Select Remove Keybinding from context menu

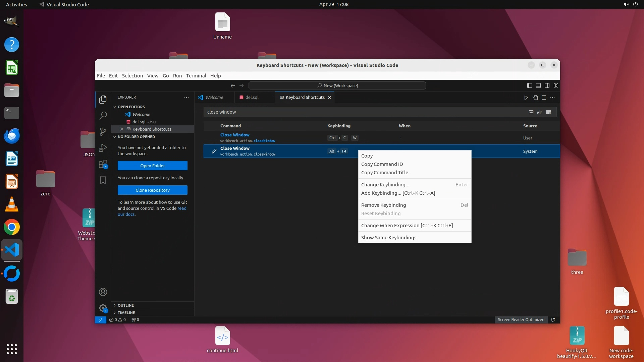383,205
